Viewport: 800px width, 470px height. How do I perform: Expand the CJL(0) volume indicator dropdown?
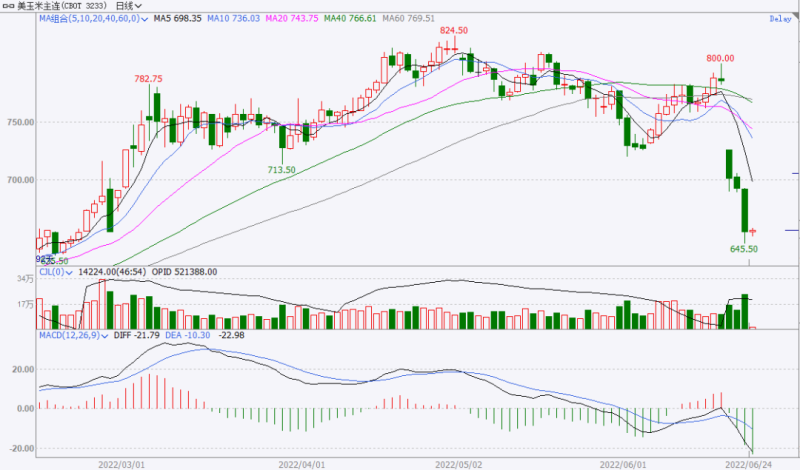(71, 271)
